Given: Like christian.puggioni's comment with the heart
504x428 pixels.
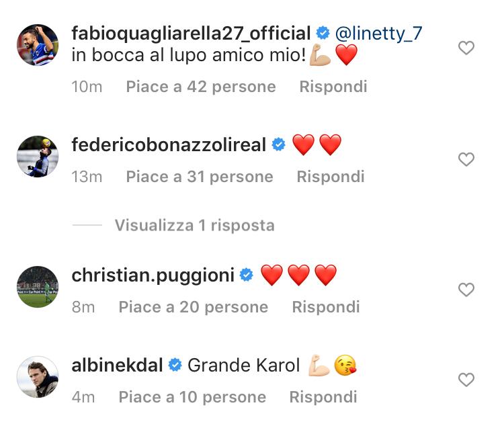Looking at the screenshot, I should pos(466,290).
